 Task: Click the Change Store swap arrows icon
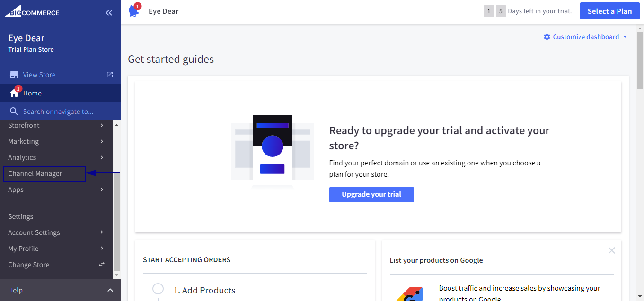(102, 264)
